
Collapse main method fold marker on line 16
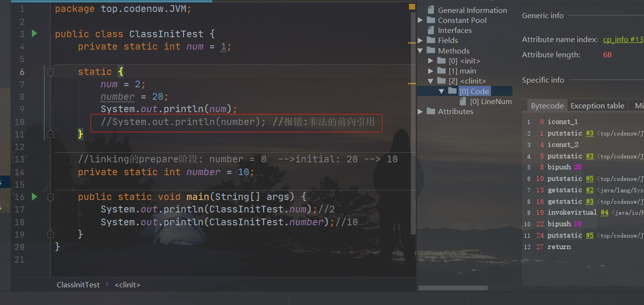(x=50, y=197)
